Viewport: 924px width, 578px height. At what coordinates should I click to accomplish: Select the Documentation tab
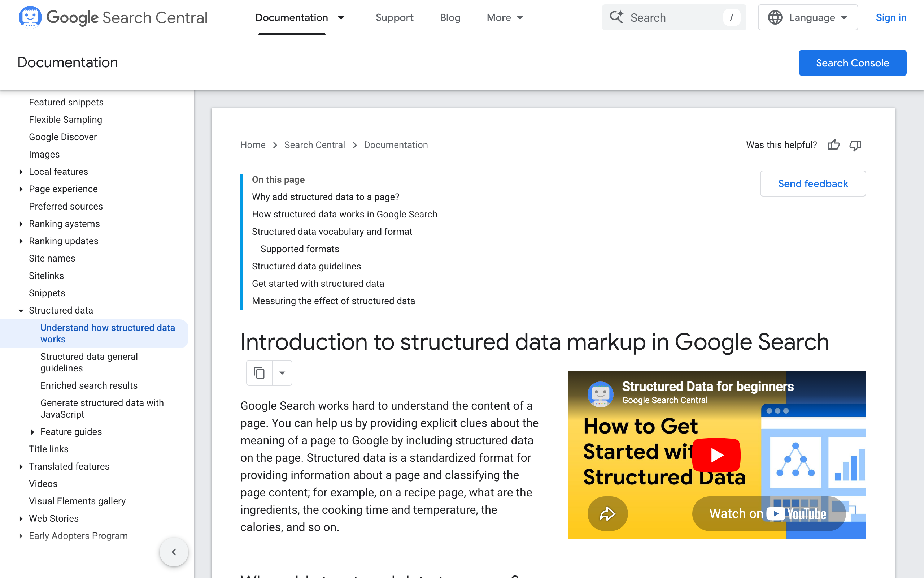coord(292,18)
